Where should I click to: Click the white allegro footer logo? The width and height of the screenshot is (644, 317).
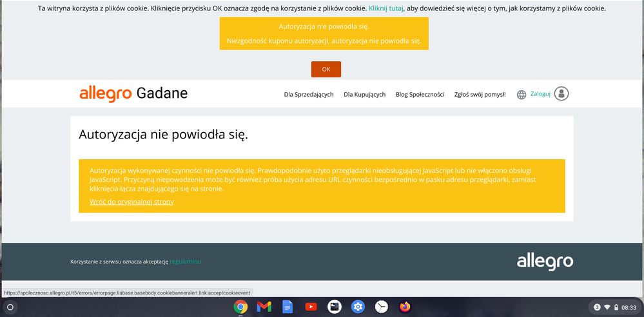pos(545,261)
